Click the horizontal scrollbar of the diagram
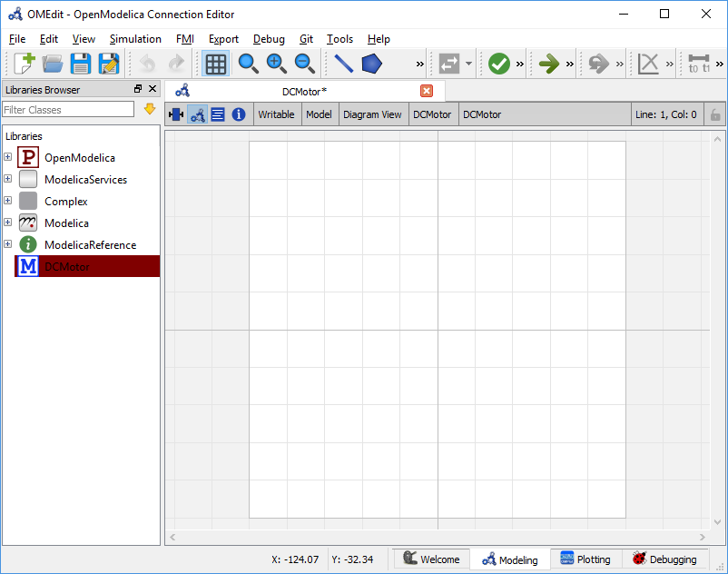Image resolution: width=728 pixels, height=574 pixels. coord(438,538)
